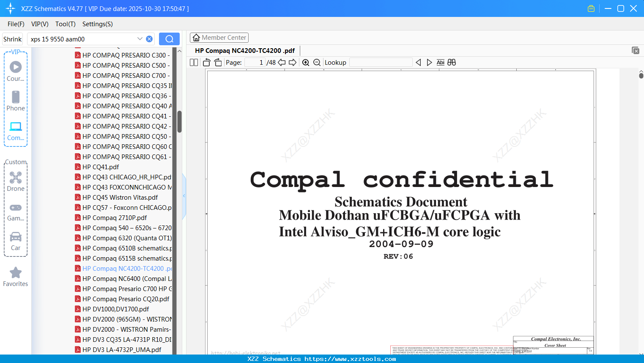This screenshot has width=644, height=363.
Task: Open HP Compaq NC6400 (Compal) file
Action: (123, 278)
